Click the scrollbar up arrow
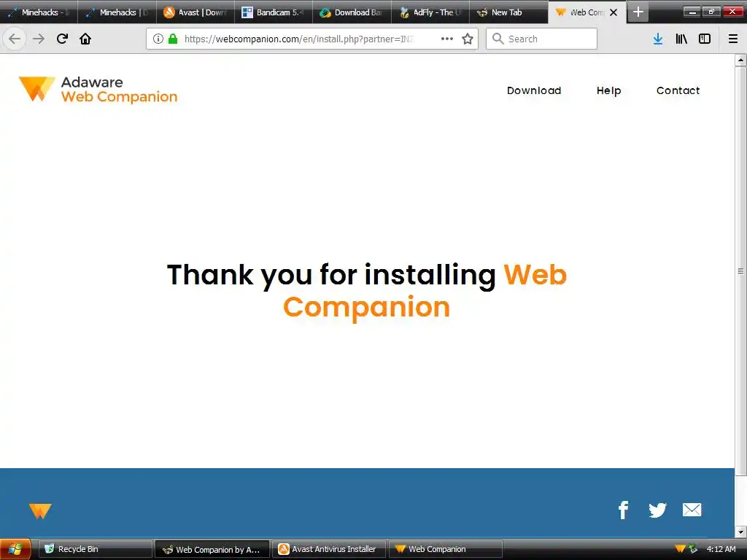The width and height of the screenshot is (747, 560). pos(740,60)
